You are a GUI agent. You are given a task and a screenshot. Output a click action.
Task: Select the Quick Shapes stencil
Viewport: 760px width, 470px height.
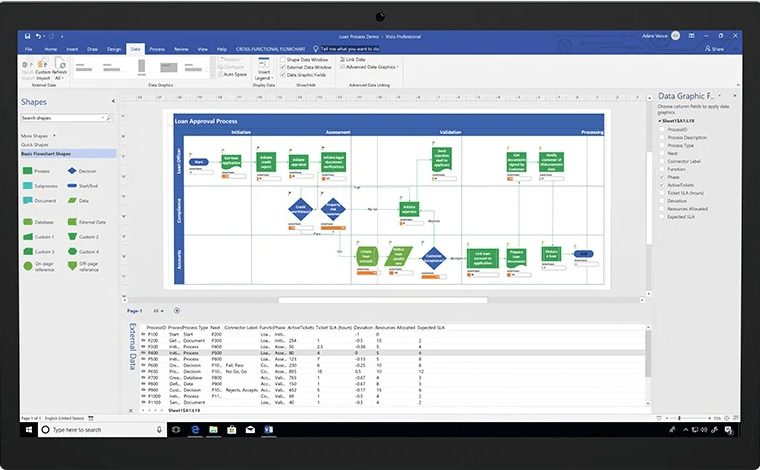(x=34, y=144)
